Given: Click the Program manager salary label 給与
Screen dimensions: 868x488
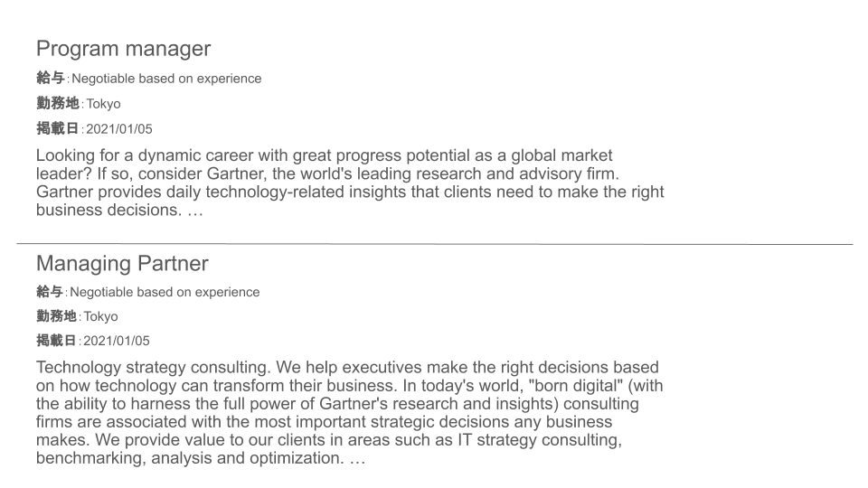Looking at the screenshot, I should pos(51,78).
